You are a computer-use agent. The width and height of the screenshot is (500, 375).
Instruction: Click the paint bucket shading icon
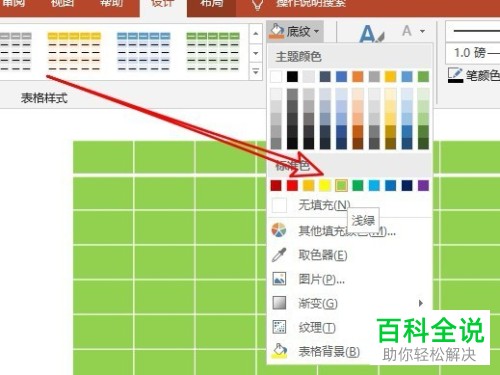click(x=276, y=31)
